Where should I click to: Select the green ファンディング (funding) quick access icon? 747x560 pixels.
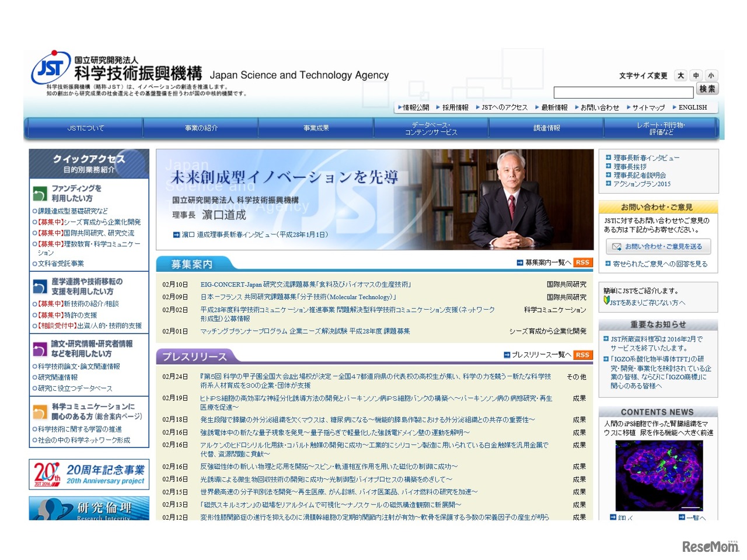(39, 192)
